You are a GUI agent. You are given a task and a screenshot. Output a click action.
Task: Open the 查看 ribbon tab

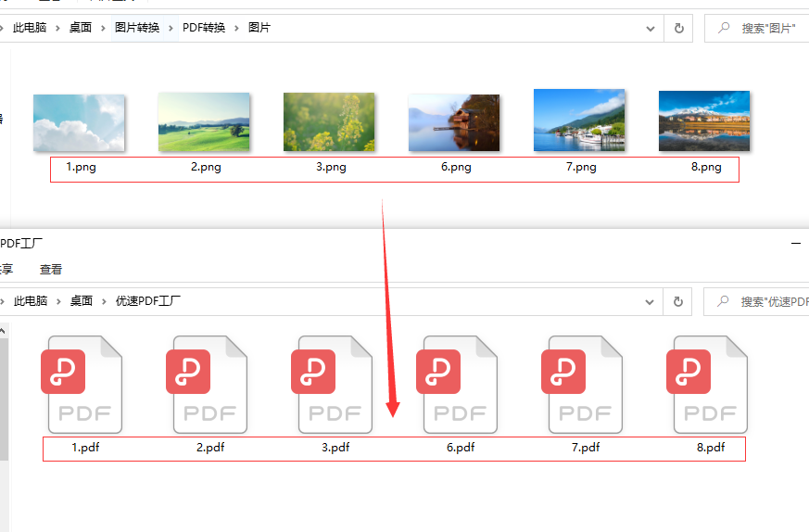click(51, 270)
